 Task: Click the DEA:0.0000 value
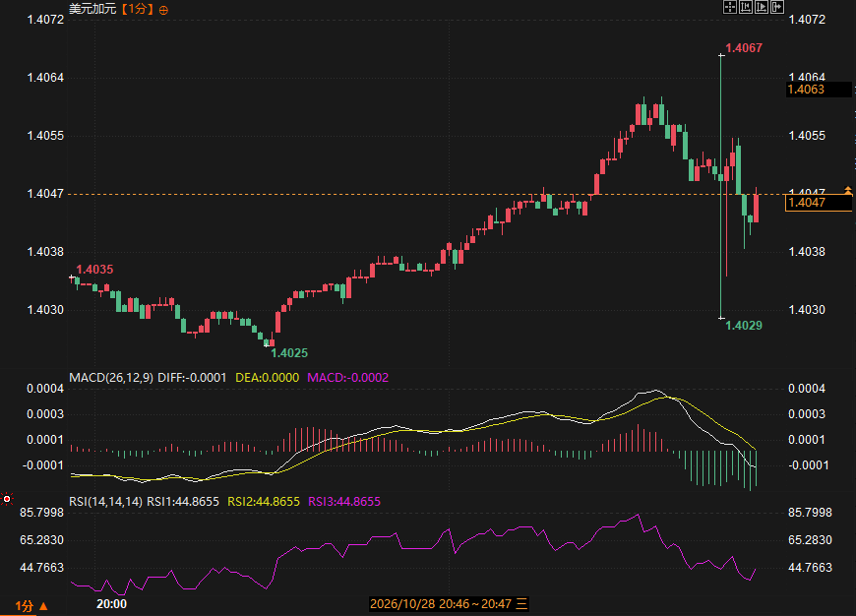[267, 377]
